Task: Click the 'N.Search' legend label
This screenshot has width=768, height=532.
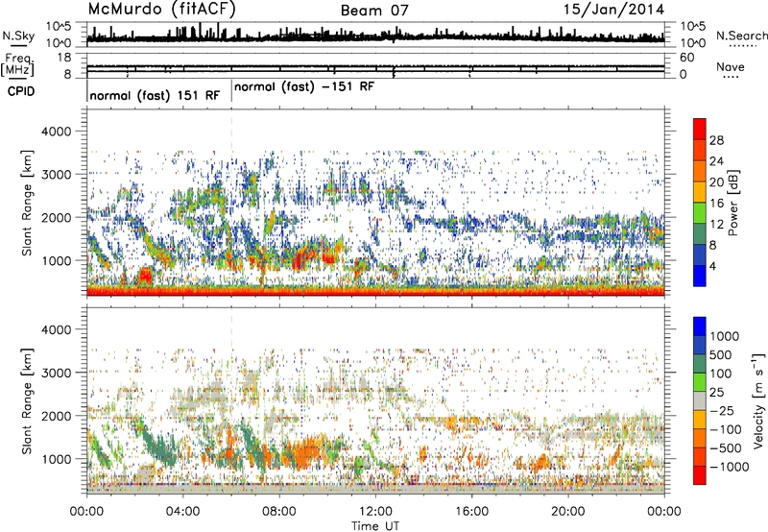Action: (x=741, y=36)
